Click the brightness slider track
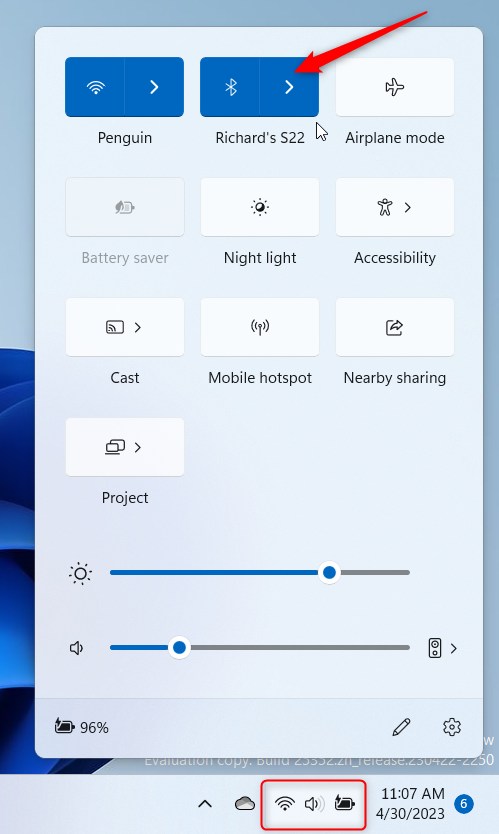Viewport: 499px width, 834px height. (260, 573)
